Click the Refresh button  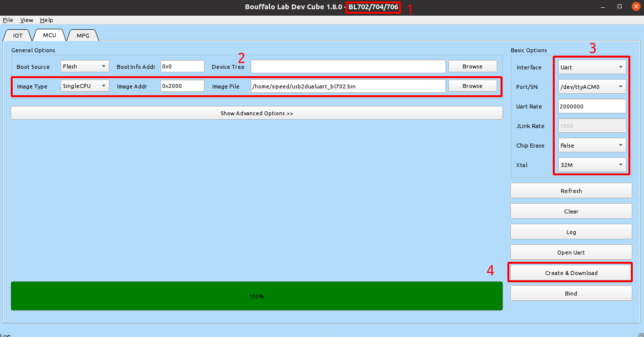pos(571,191)
